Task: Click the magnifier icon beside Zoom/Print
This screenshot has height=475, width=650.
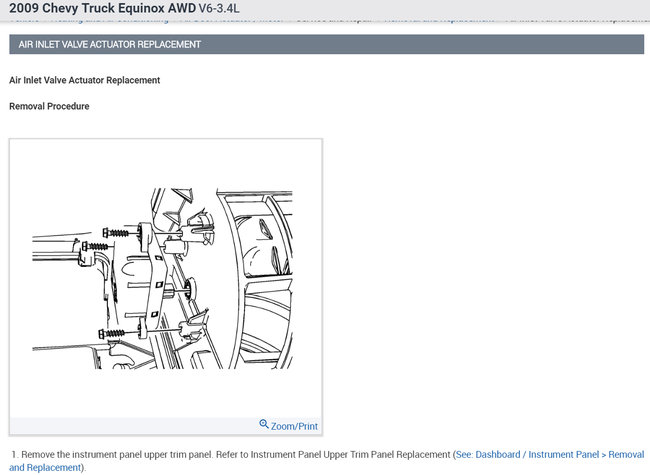Action: click(264, 424)
